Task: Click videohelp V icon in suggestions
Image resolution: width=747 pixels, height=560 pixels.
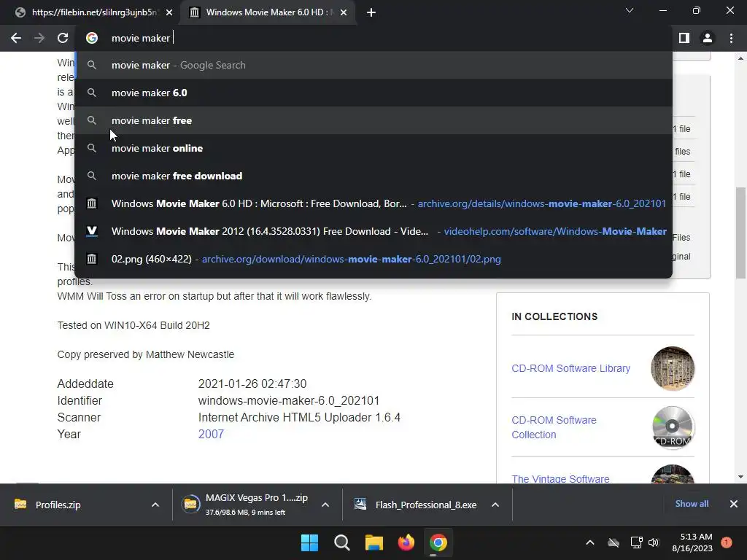Action: point(91,231)
